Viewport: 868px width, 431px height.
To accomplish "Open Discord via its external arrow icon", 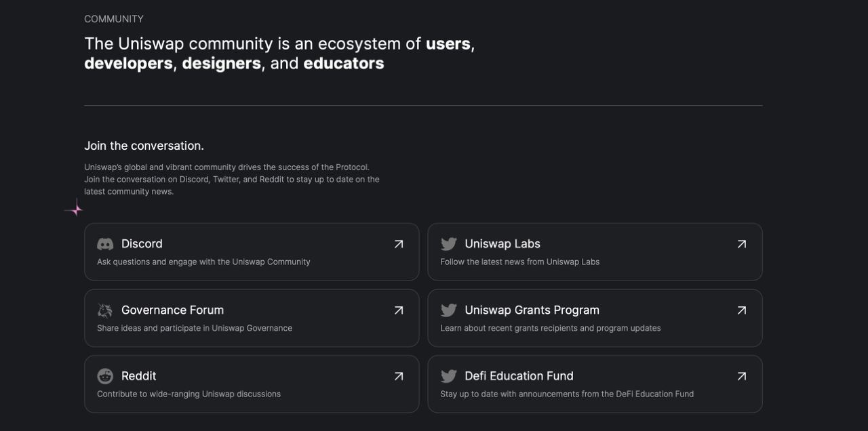I will pos(399,244).
